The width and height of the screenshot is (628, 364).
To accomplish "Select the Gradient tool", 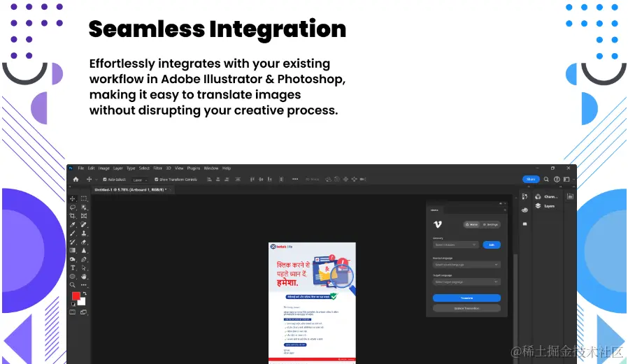I will (73, 250).
